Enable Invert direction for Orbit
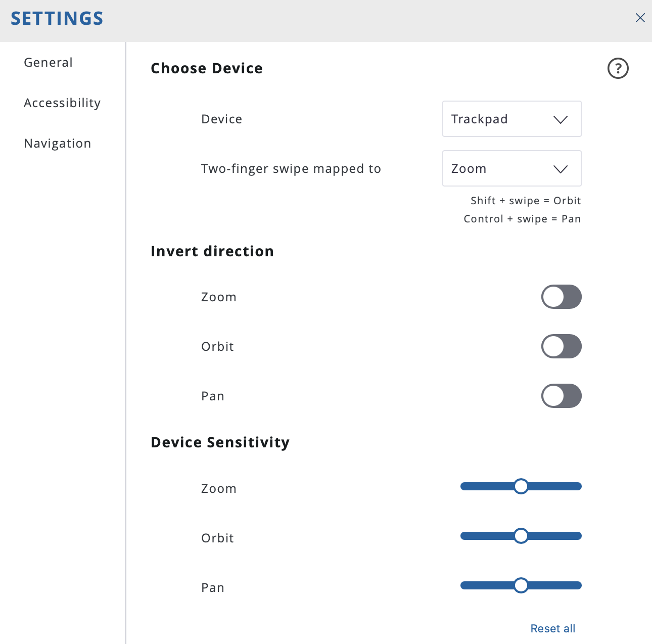The width and height of the screenshot is (652, 644). [562, 346]
